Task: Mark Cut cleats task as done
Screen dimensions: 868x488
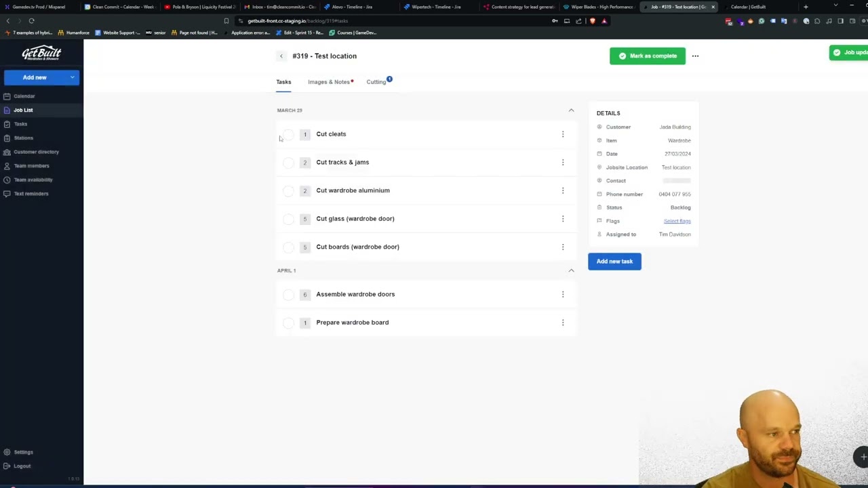Action: point(289,134)
